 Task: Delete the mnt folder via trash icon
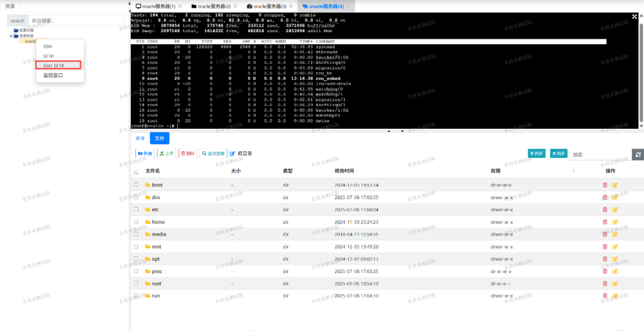click(x=605, y=246)
